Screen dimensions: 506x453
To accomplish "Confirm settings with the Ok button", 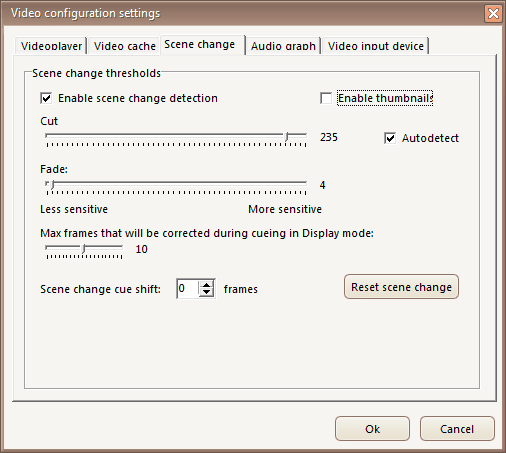I will pyautogui.click(x=372, y=429).
